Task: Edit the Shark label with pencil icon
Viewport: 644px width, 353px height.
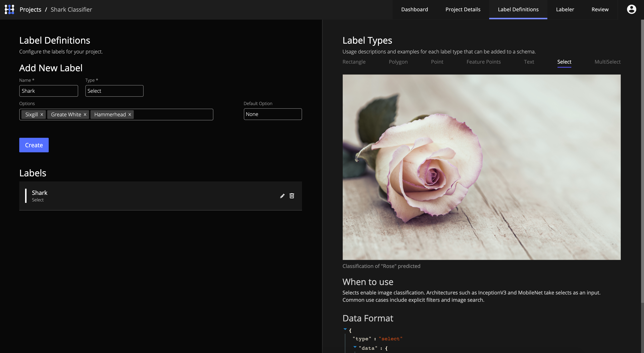Action: [282, 196]
